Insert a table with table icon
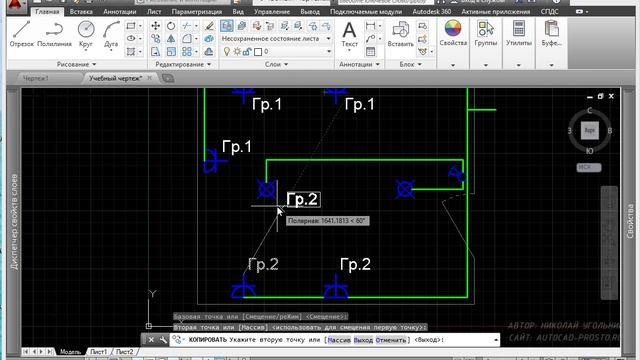Viewport: 640px width, 360px height. click(370, 52)
